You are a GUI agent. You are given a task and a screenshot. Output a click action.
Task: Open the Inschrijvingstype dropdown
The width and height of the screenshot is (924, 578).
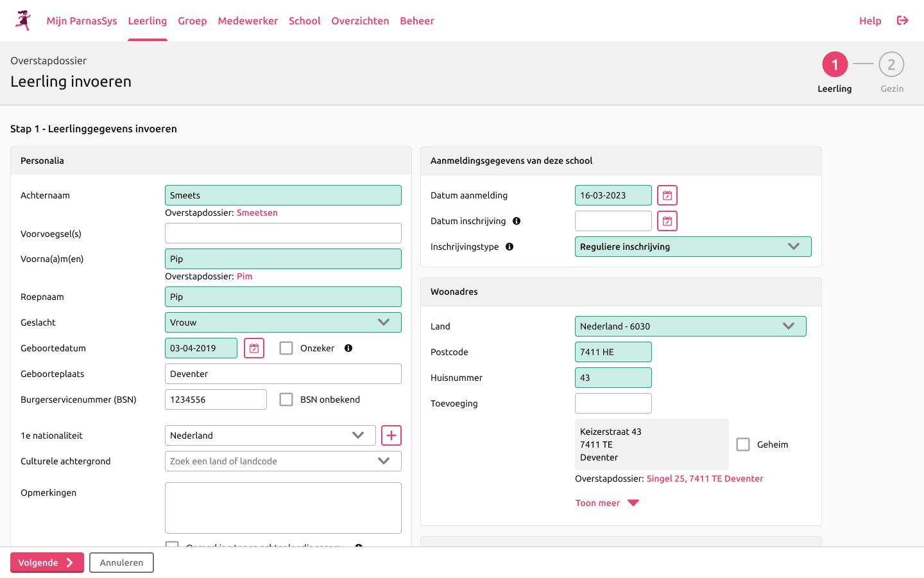tap(693, 247)
